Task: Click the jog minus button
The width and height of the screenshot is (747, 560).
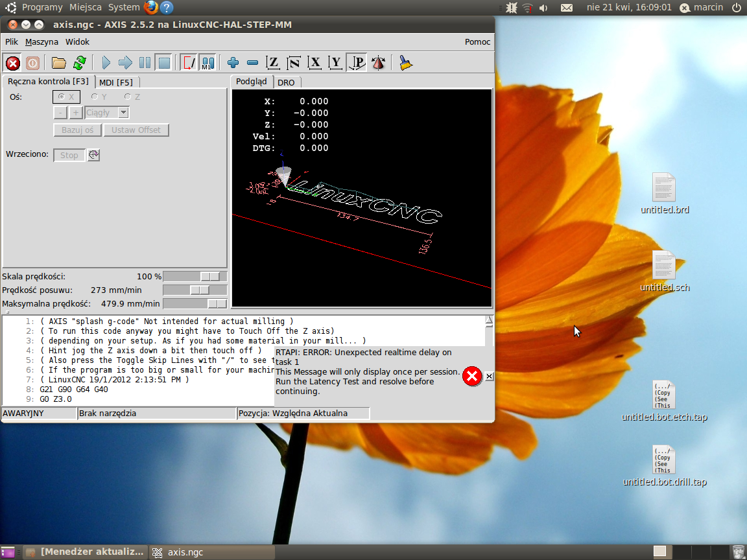Action: pyautogui.click(x=60, y=113)
